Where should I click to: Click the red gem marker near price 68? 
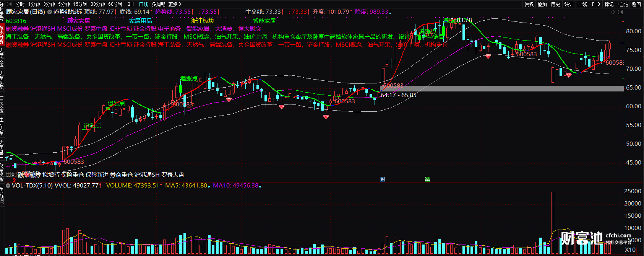[569, 75]
